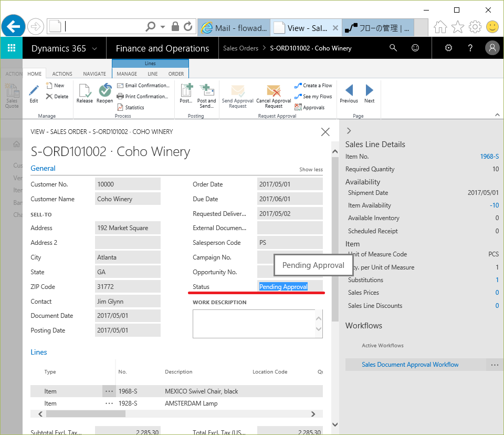Open the Substitutions value 1 link

click(x=497, y=280)
